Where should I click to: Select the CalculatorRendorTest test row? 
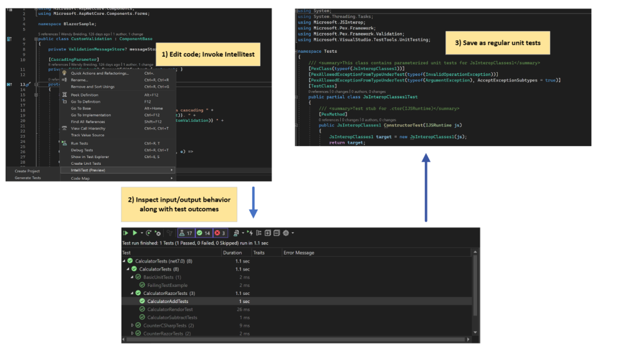[297, 309]
